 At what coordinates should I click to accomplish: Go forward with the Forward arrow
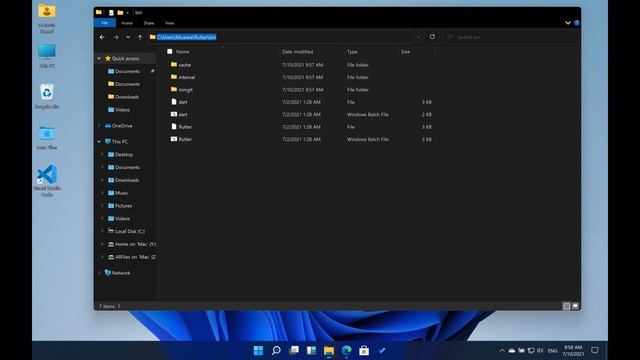(x=116, y=37)
